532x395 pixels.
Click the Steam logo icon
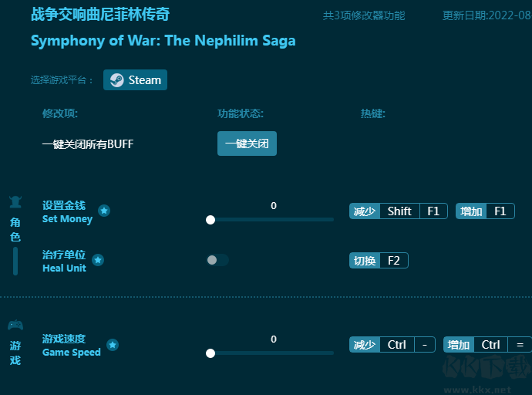click(116, 80)
